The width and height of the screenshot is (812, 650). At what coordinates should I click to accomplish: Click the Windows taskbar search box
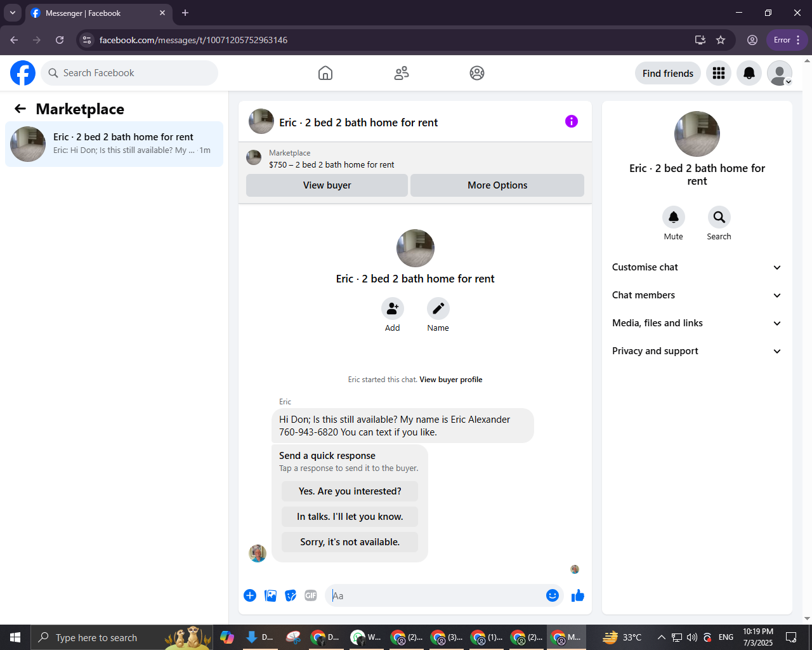click(122, 637)
